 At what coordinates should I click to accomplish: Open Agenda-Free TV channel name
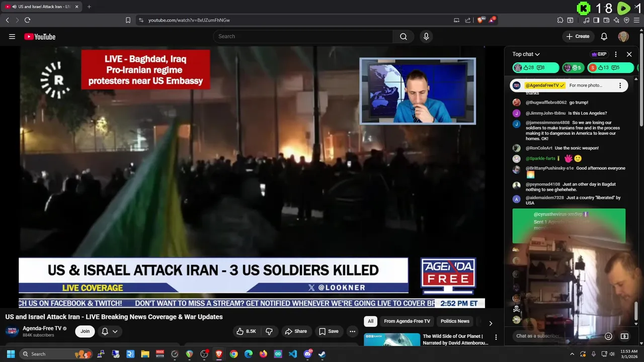pyautogui.click(x=42, y=328)
